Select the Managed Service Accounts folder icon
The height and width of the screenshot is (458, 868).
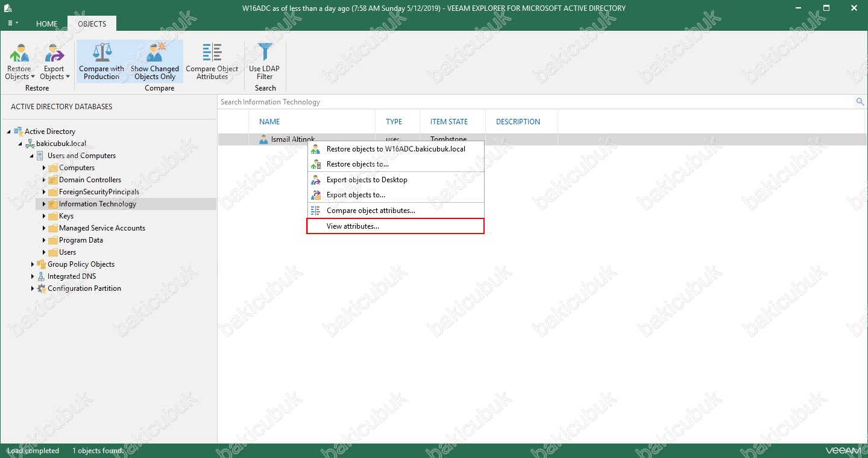pyautogui.click(x=52, y=228)
